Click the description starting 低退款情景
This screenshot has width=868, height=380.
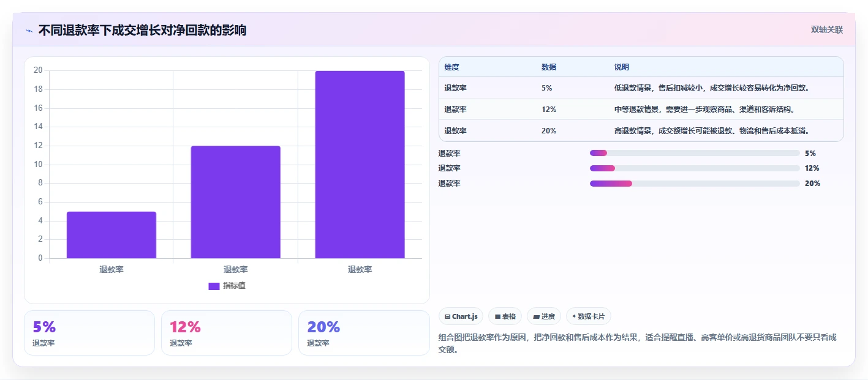point(712,88)
